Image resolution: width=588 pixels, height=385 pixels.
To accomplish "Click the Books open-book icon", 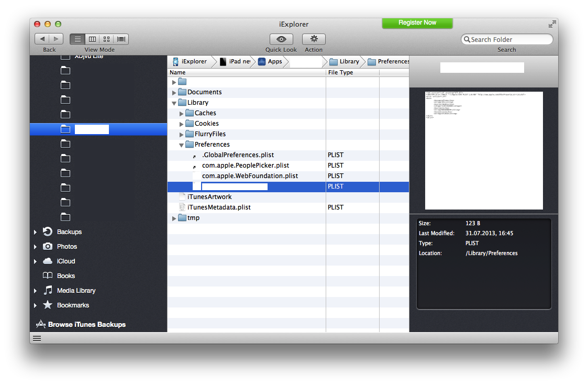I will pos(48,276).
